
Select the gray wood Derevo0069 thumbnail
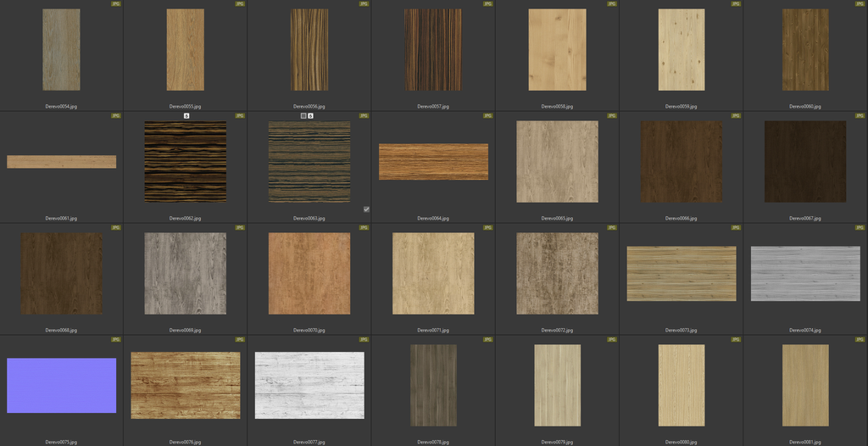[x=185, y=273]
